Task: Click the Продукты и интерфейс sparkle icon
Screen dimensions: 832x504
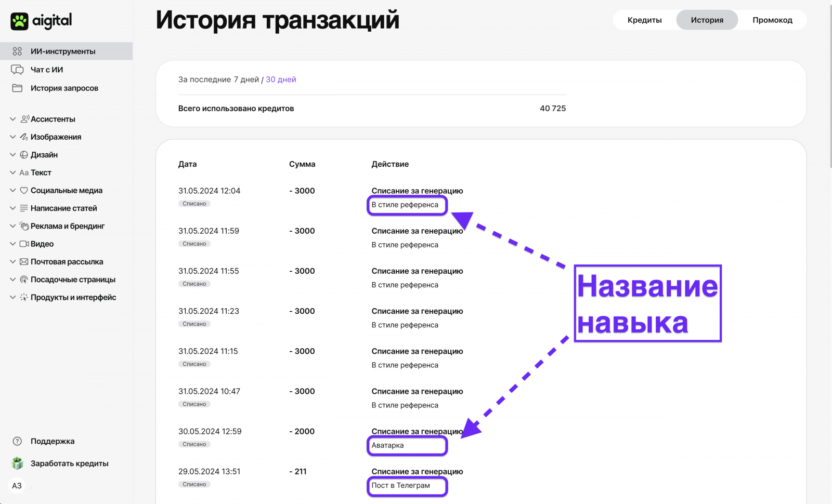Action: (24, 298)
